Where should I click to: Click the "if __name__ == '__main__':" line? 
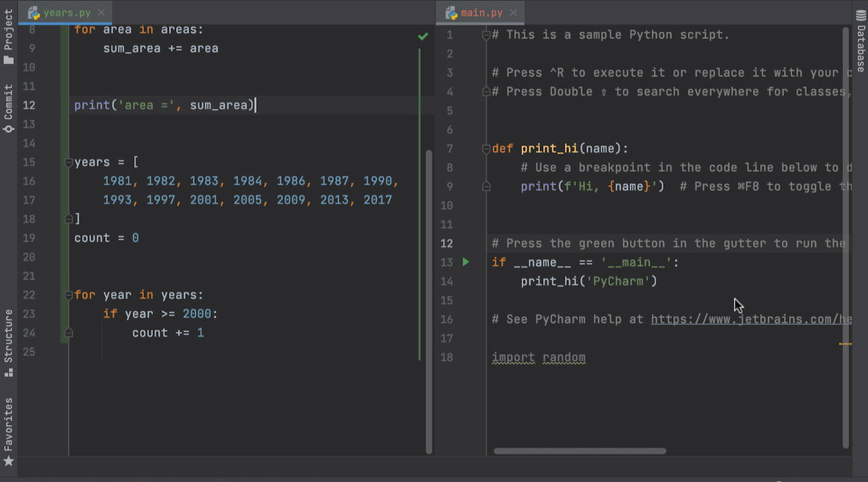pos(586,262)
